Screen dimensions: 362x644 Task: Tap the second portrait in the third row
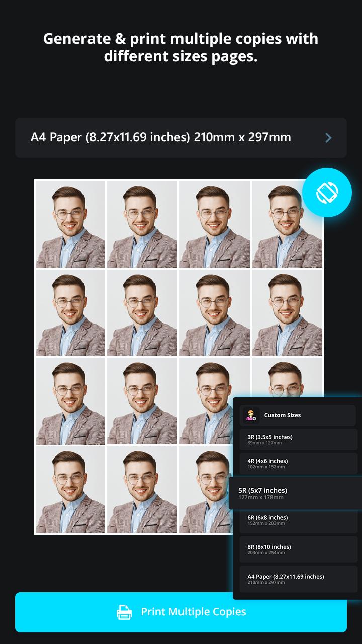(142, 401)
